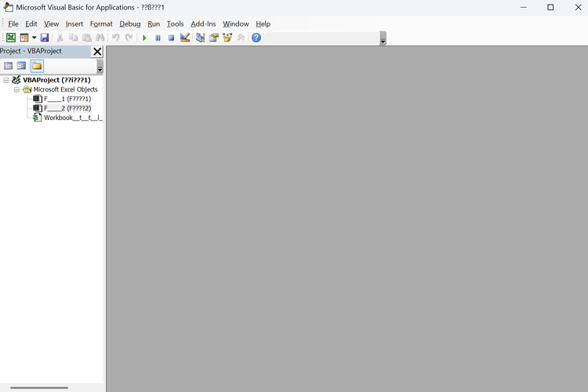This screenshot has height=392, width=588.
Task: Open the Insert menu
Action: tap(74, 24)
